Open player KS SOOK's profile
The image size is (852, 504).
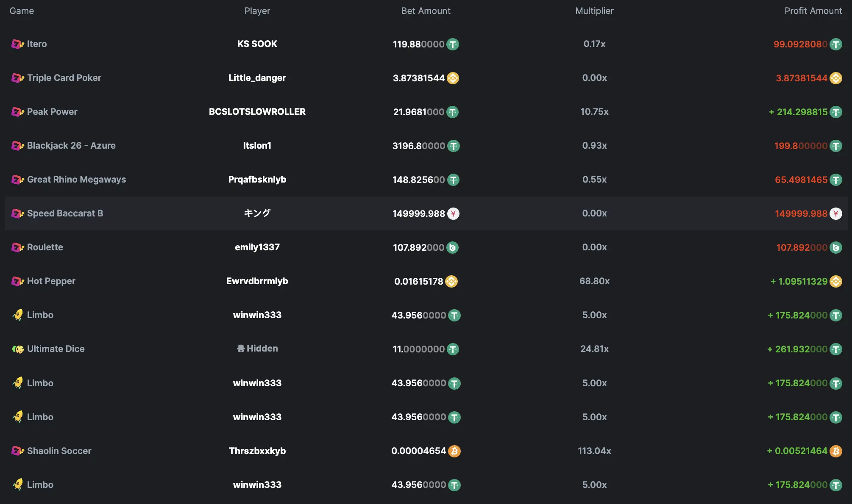pyautogui.click(x=257, y=44)
